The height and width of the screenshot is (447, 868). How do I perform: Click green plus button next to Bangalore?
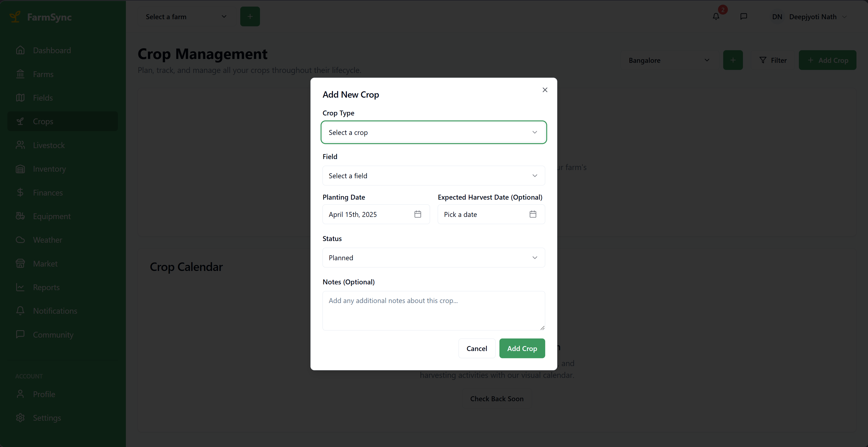[x=733, y=60]
